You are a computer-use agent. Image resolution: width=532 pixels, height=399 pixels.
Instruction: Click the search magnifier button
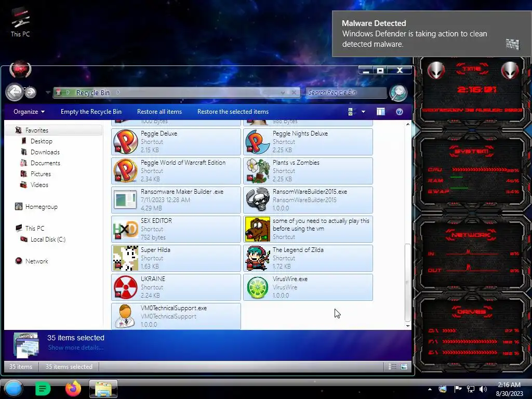click(398, 92)
